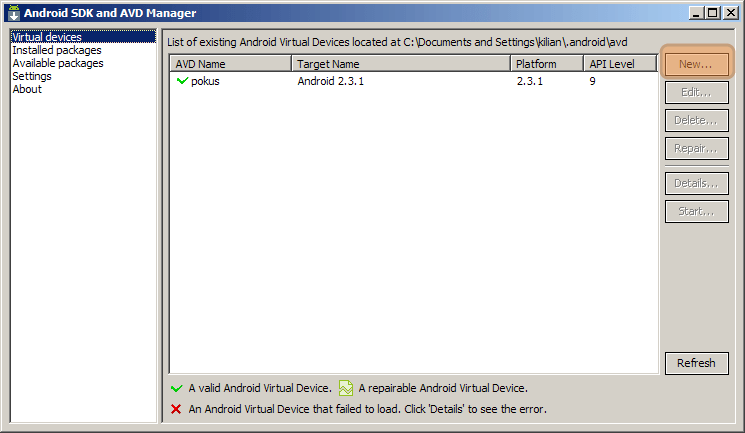Screen dimensions: 745x433
Task: Click 'A valid Android Virtual Device.' text
Action: 260,388
